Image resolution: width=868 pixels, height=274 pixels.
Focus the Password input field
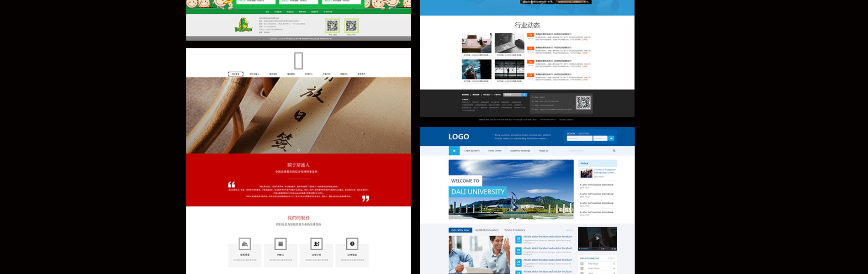600,138
